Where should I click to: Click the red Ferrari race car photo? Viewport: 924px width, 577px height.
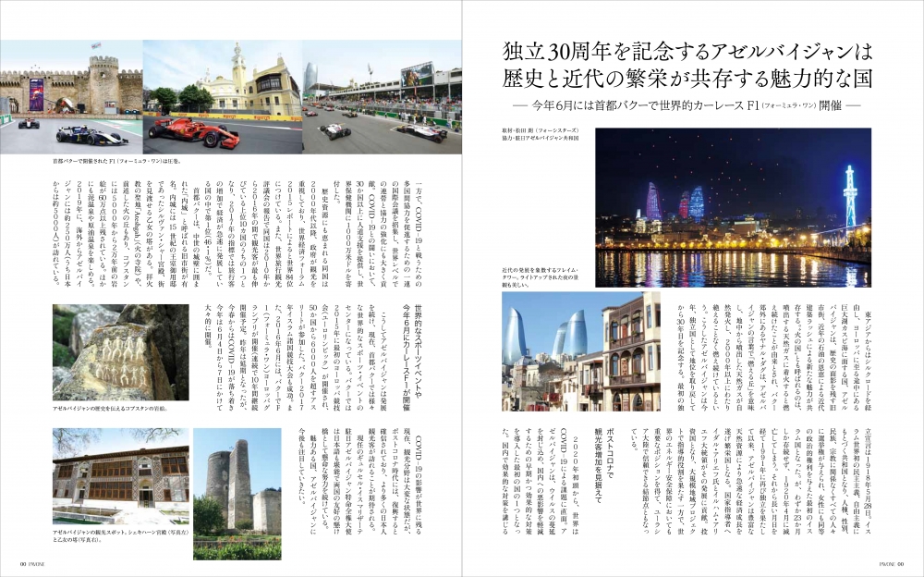pyautogui.click(x=222, y=97)
